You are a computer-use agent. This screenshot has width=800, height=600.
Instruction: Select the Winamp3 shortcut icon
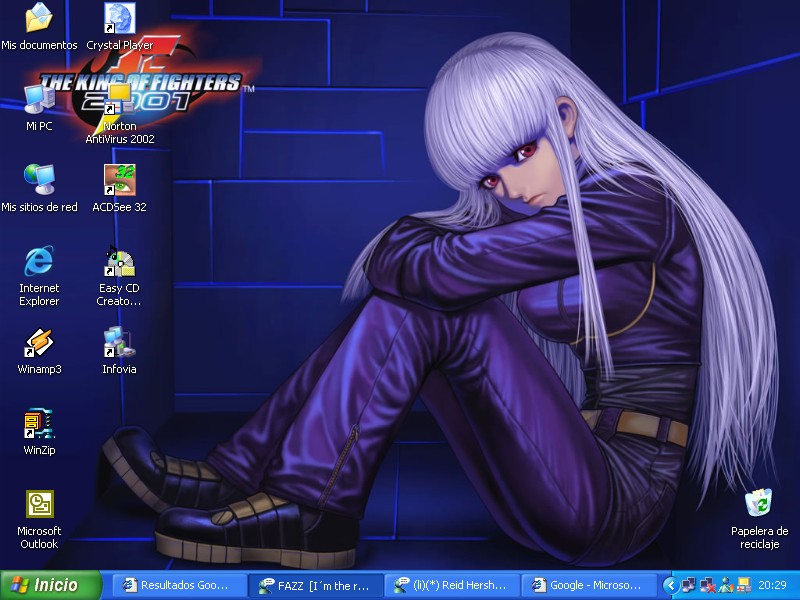[x=39, y=342]
